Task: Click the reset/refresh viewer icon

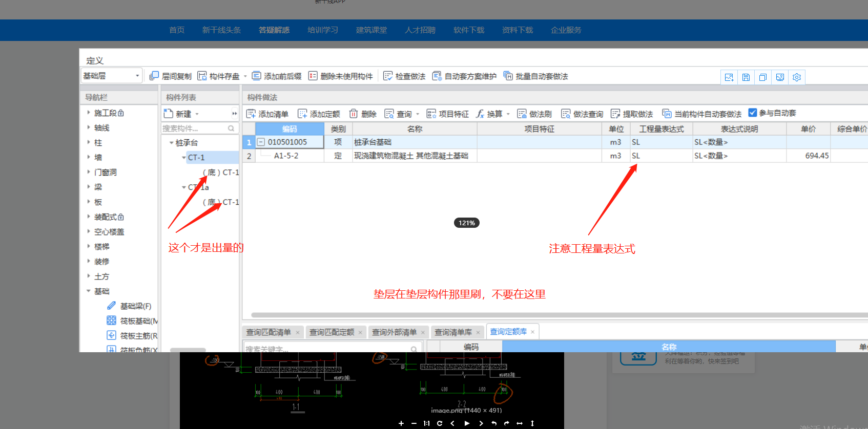Action: click(x=440, y=423)
